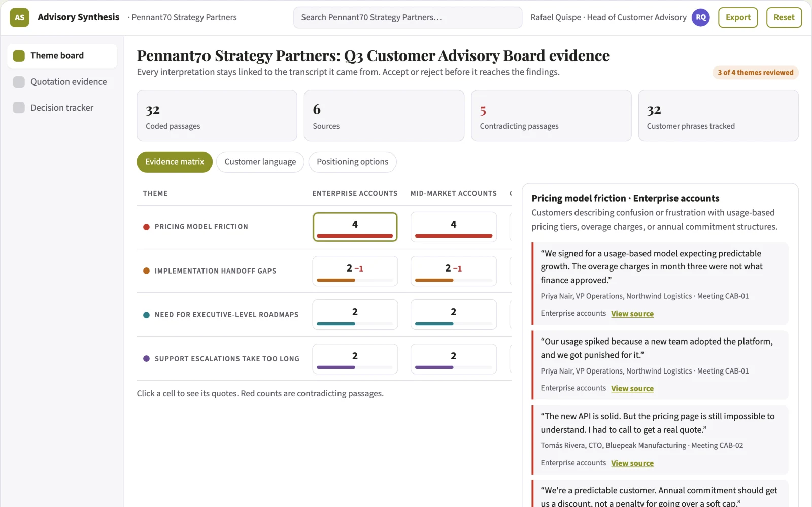Image resolution: width=812 pixels, height=507 pixels.
Task: Click the Contradicting passages stat card
Action: point(551,116)
